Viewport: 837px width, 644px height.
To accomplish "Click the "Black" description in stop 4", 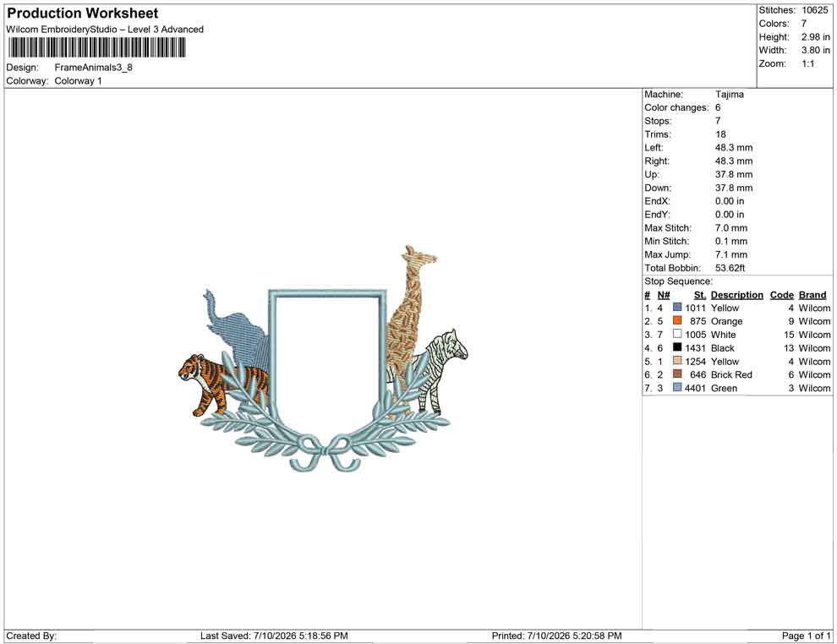I will (723, 348).
